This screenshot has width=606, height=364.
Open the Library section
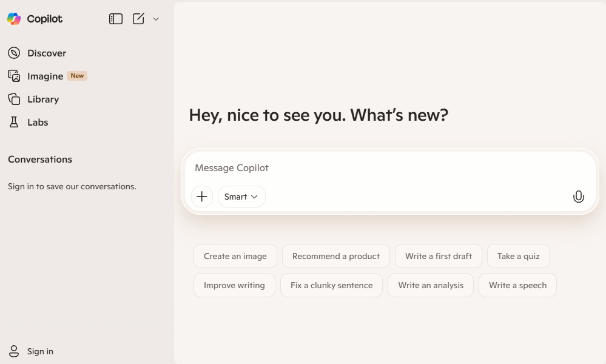[x=42, y=99]
